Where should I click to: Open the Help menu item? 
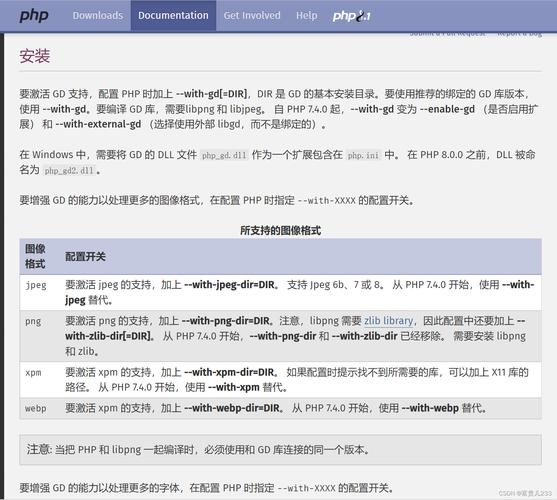click(307, 16)
